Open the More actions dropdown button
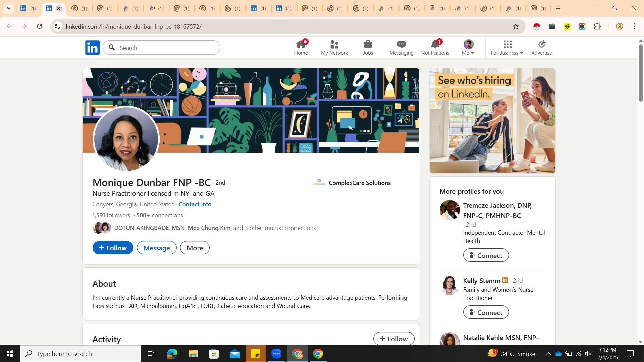This screenshot has height=362, width=644. [195, 248]
